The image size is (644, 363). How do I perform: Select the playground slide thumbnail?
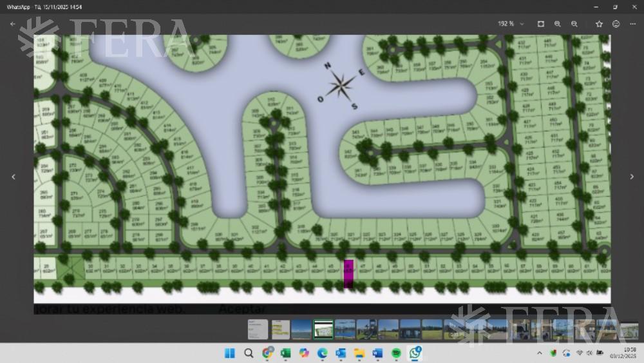[x=367, y=329]
